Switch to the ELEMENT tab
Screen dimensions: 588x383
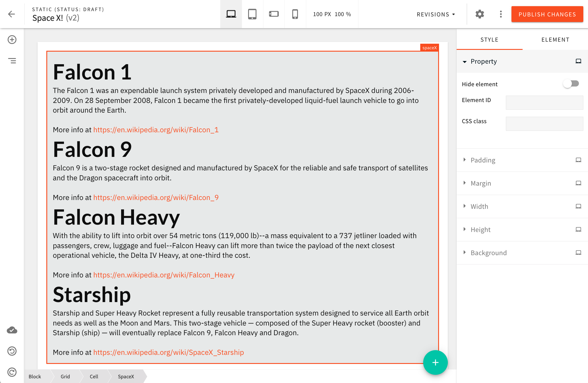[555, 39]
